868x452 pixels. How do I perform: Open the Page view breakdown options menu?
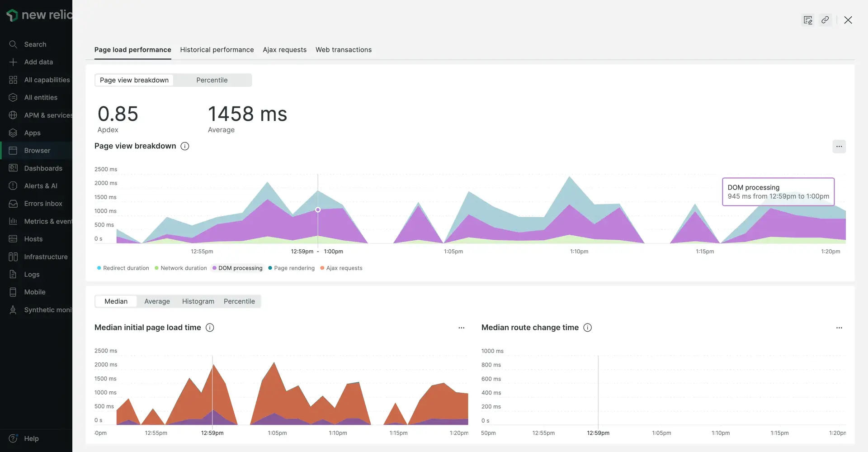pyautogui.click(x=839, y=146)
